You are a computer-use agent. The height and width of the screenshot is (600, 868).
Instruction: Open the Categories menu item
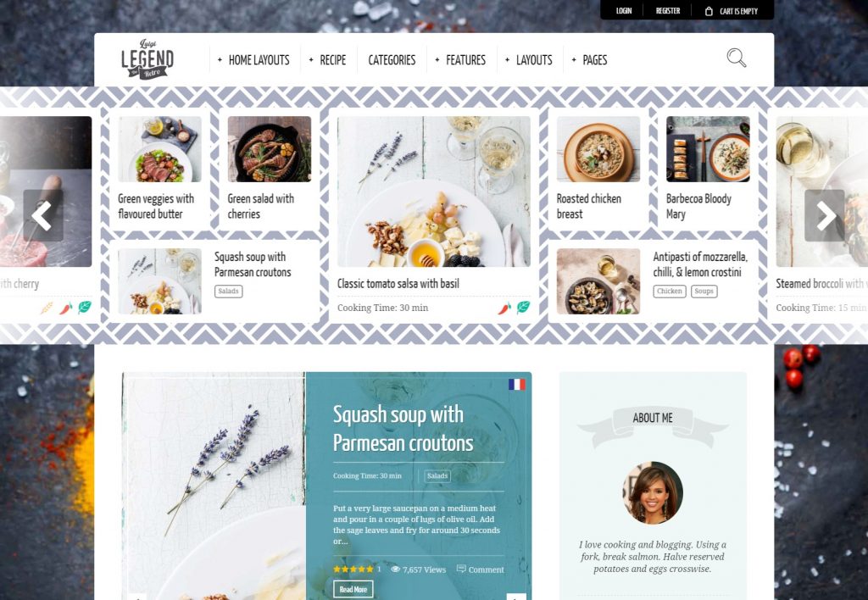tap(392, 60)
